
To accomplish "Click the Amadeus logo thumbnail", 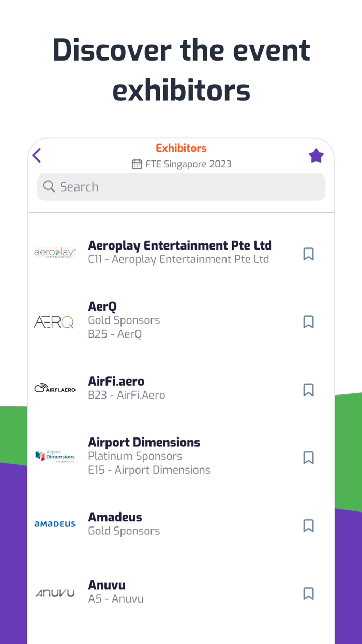I will pos(55,524).
